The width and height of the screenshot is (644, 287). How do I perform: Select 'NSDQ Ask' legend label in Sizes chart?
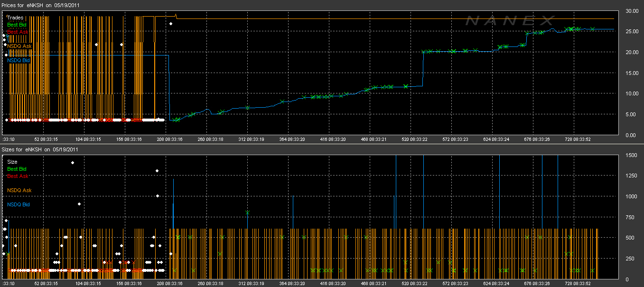click(x=19, y=190)
